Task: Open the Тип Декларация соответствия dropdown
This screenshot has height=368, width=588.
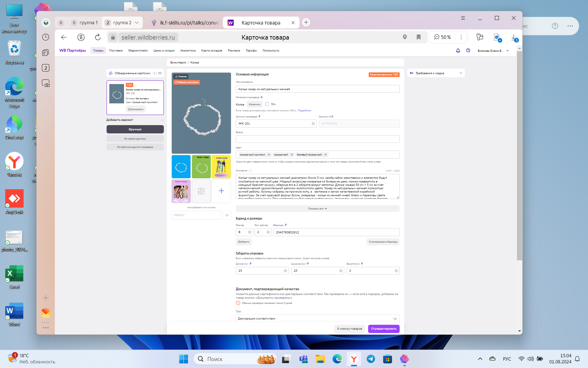Action: tap(318, 319)
